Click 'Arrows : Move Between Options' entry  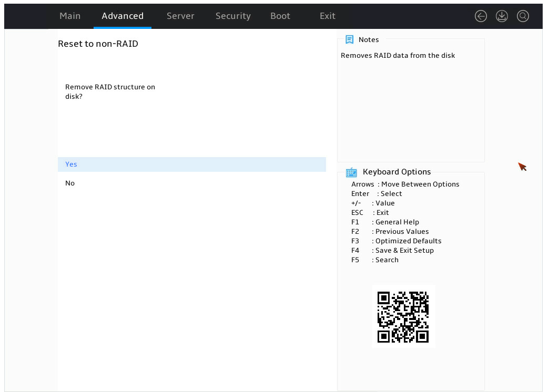[405, 184]
